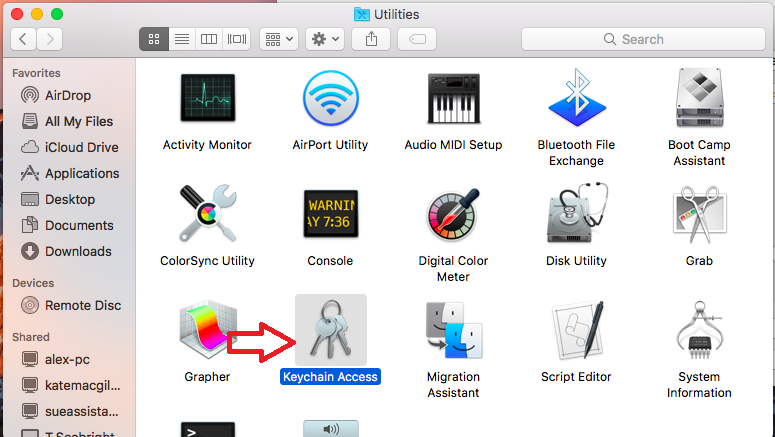Select the Grapher app icon
The height and width of the screenshot is (437, 775).
tap(208, 330)
